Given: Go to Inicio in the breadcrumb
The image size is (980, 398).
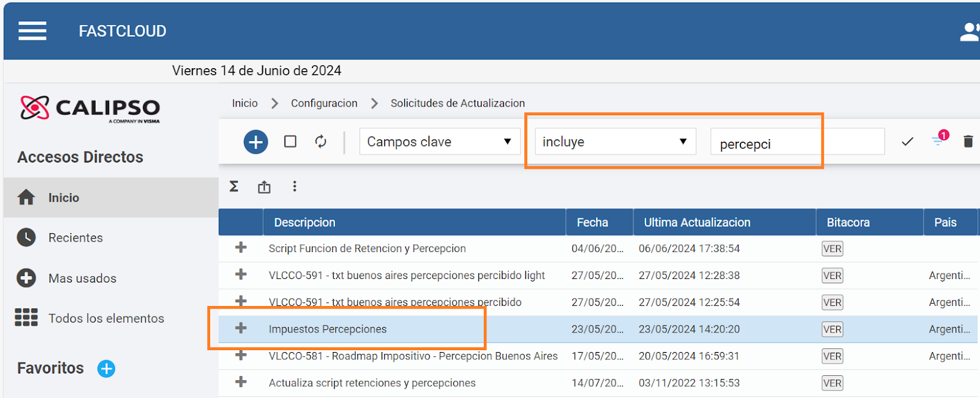Looking at the screenshot, I should (x=245, y=104).
